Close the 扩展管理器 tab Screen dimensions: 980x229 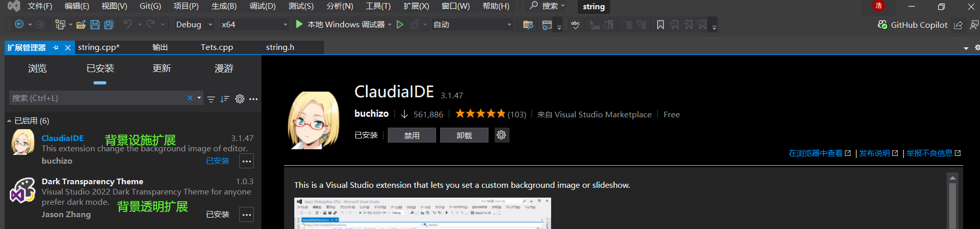(x=67, y=47)
